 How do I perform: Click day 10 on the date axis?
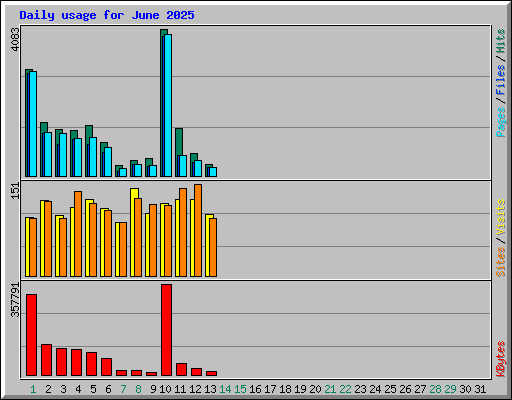tap(165, 389)
